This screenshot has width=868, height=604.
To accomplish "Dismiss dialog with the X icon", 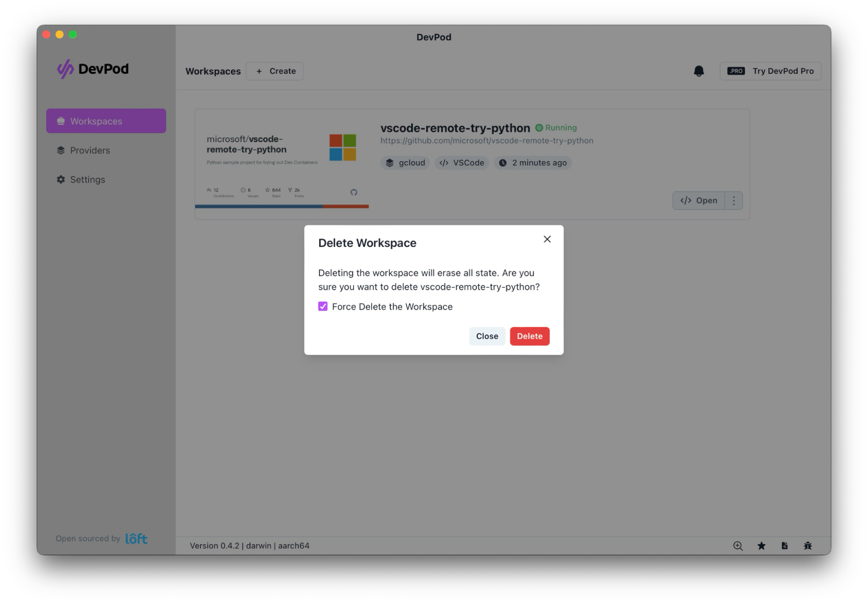I will pos(547,239).
